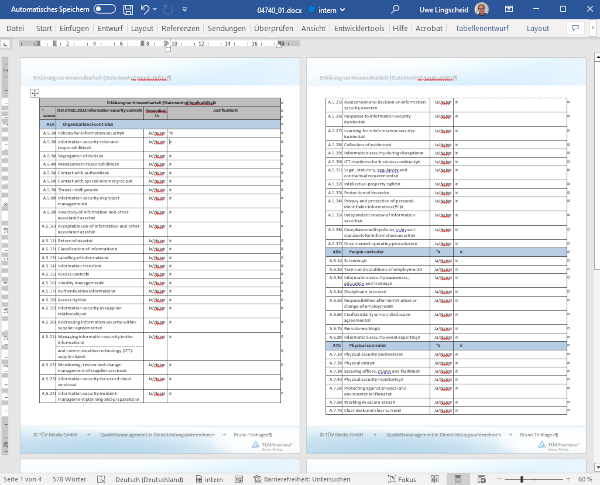The height and width of the screenshot is (485, 600).
Task: Open the Undo history dropdown arrow
Action: click(x=156, y=9)
